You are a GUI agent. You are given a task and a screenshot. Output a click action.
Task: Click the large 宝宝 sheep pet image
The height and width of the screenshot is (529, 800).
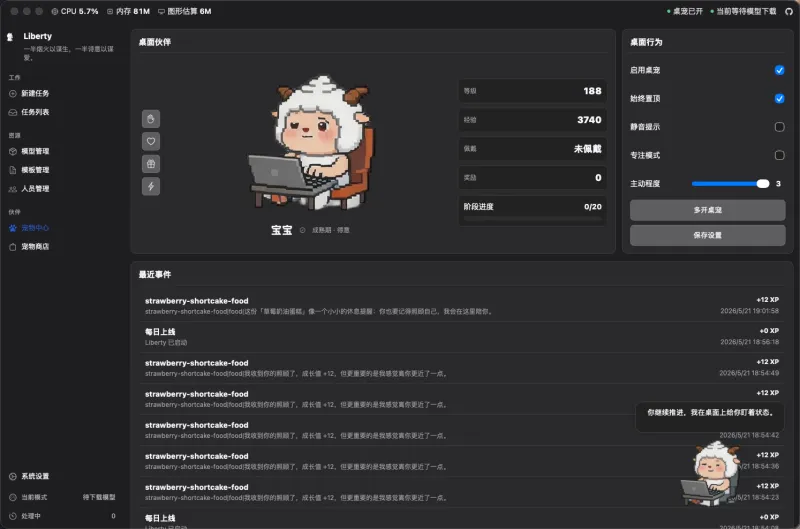click(311, 143)
